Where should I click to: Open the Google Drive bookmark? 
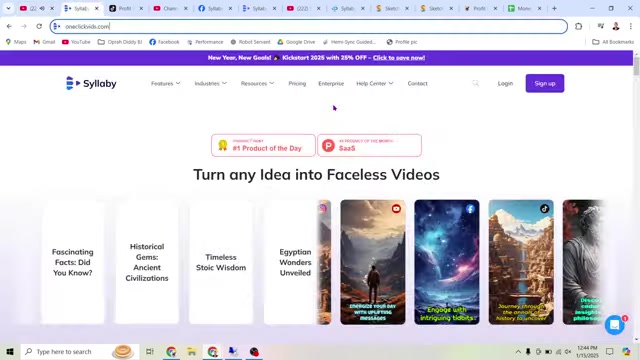(296, 42)
